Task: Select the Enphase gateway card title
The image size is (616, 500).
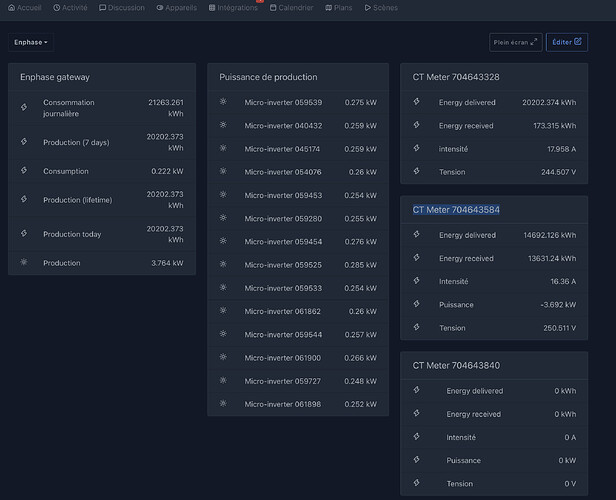Action: [x=55, y=77]
